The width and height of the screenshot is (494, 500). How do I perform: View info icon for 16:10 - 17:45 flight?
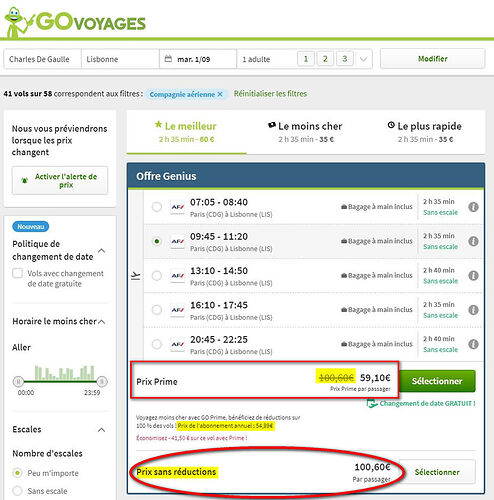(473, 310)
